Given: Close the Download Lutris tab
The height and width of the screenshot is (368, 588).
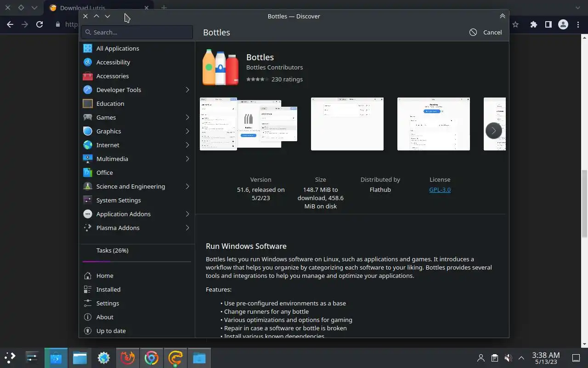Looking at the screenshot, I should point(146,8).
